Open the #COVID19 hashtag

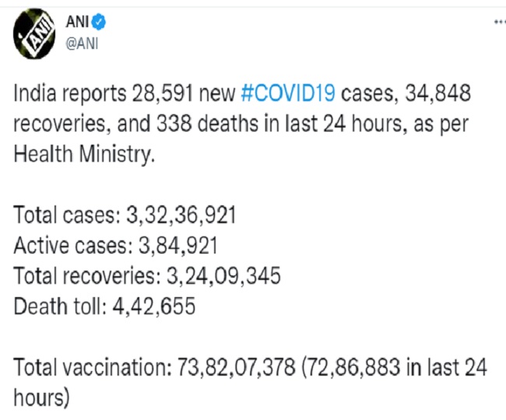coord(288,93)
